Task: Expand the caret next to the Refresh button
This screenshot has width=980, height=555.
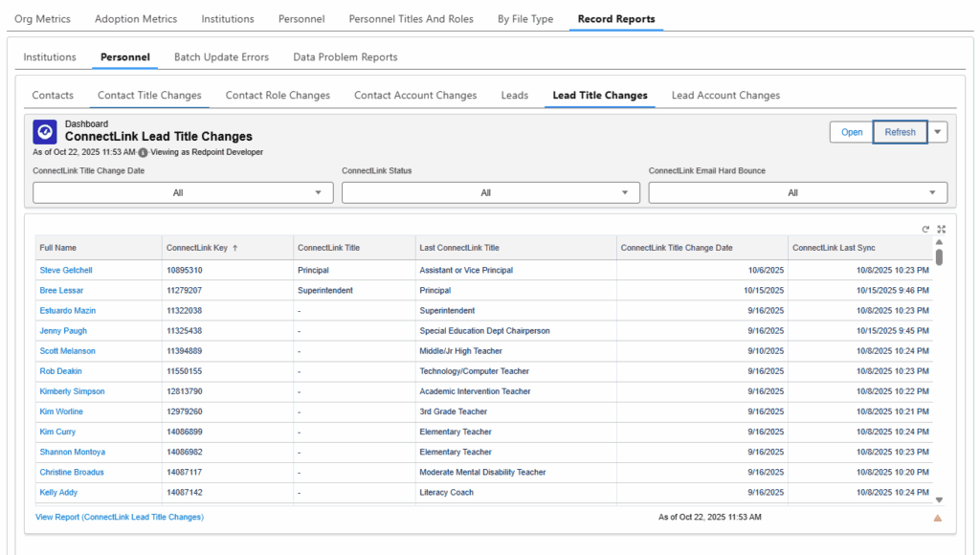Action: coord(937,131)
